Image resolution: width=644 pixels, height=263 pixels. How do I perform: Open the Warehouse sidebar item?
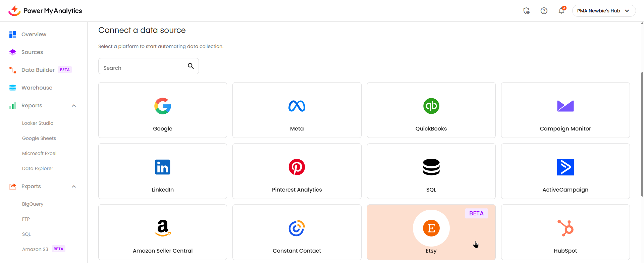coord(37,88)
